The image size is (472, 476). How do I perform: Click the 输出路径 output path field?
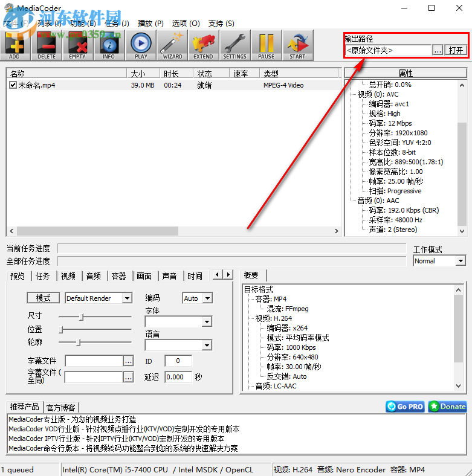pos(388,50)
